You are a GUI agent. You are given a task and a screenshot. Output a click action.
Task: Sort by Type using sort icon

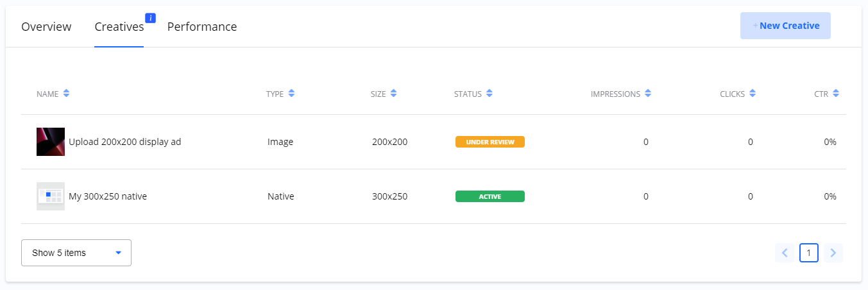click(291, 94)
